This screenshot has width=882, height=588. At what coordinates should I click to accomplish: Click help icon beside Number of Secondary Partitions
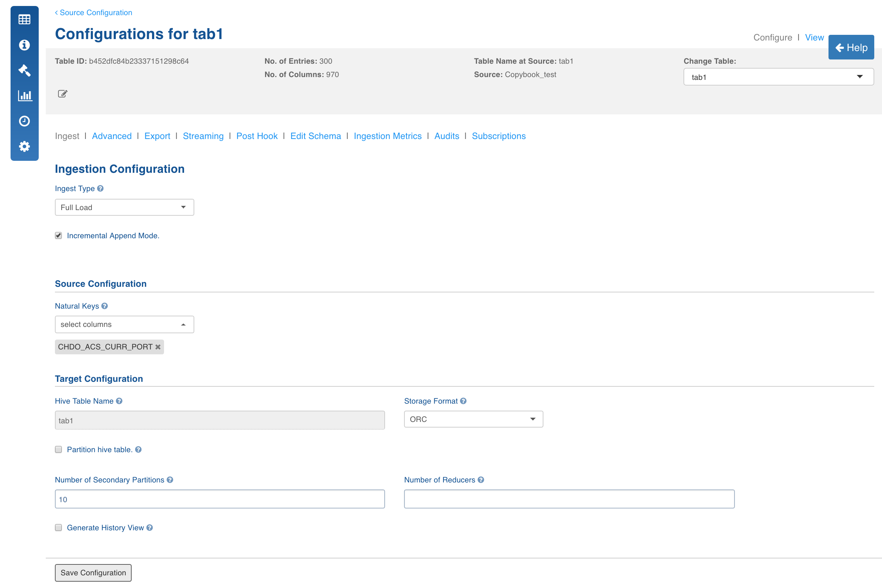(170, 480)
